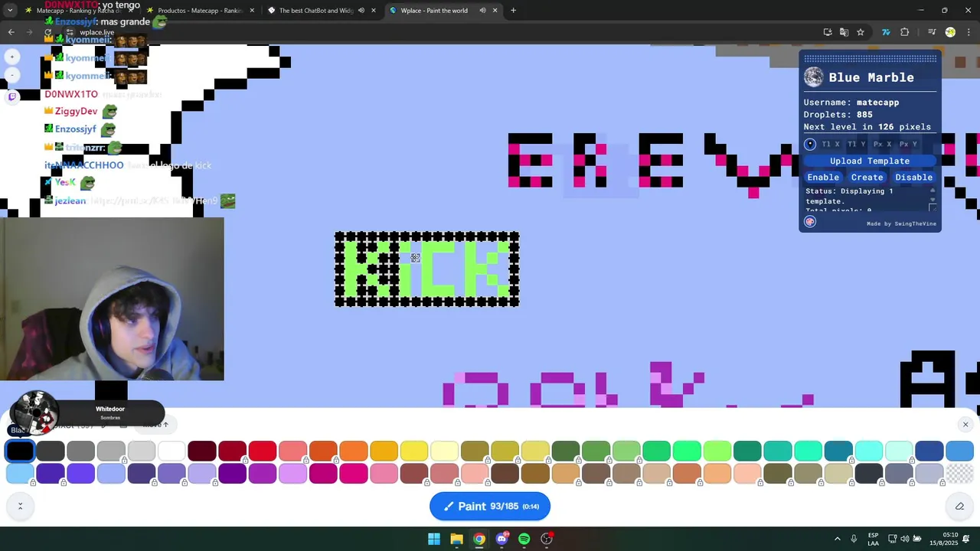
Task: Click the Blue Marble drag handle bar
Action: [870, 58]
